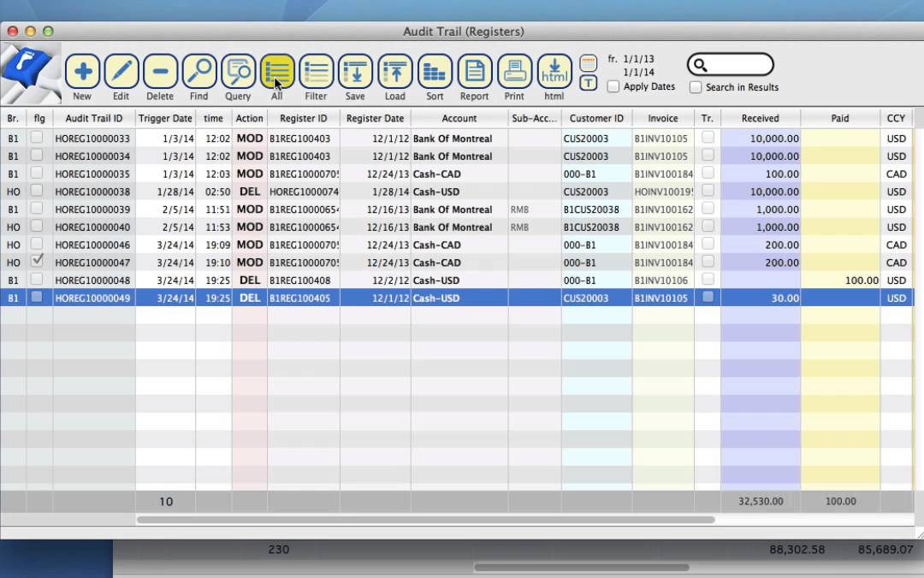Click the Print icon
The height and width of the screenshot is (578, 924).
click(514, 71)
